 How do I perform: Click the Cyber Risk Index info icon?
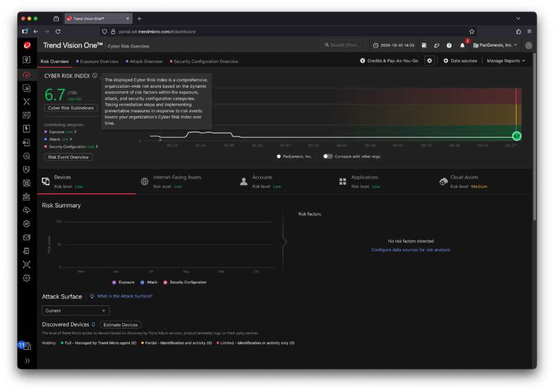click(x=95, y=76)
